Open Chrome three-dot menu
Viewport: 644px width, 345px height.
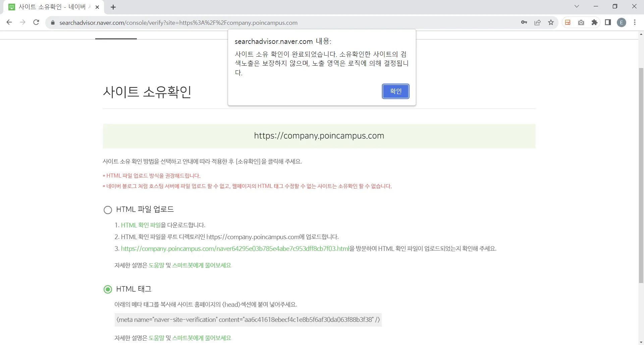635,22
